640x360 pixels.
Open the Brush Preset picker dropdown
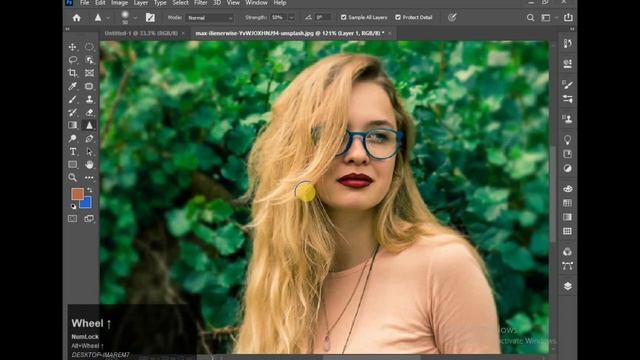pos(135,18)
